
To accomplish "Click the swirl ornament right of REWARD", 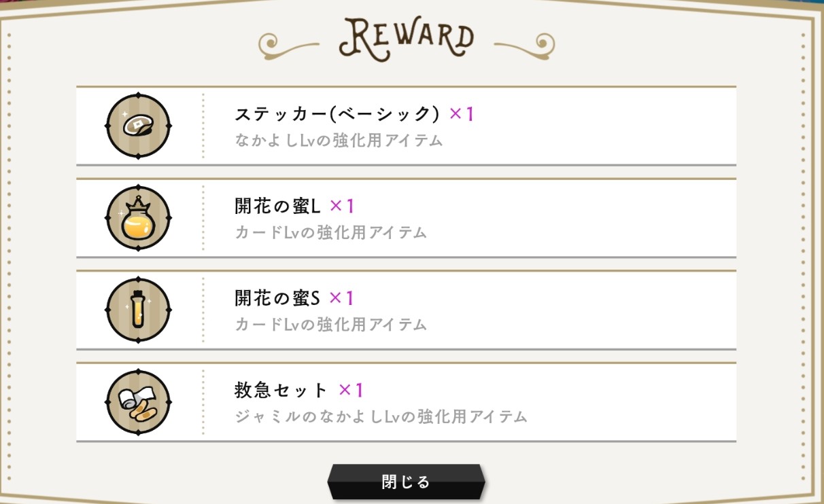I will click(524, 46).
